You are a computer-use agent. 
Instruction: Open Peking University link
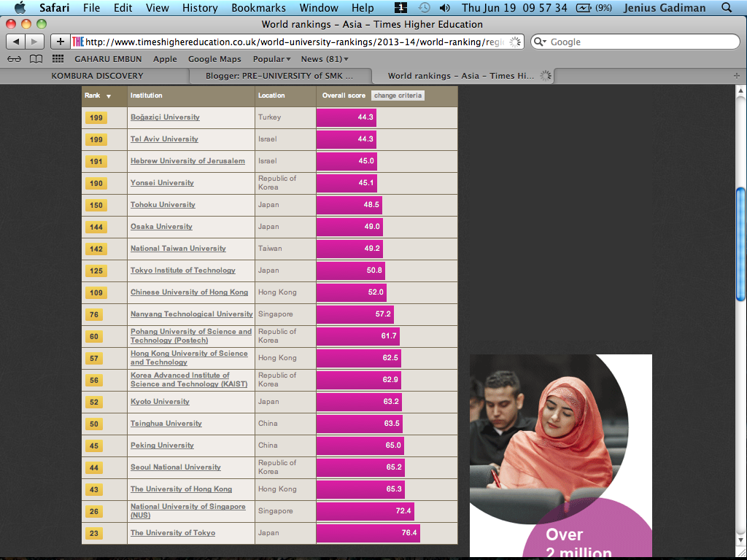pos(162,446)
